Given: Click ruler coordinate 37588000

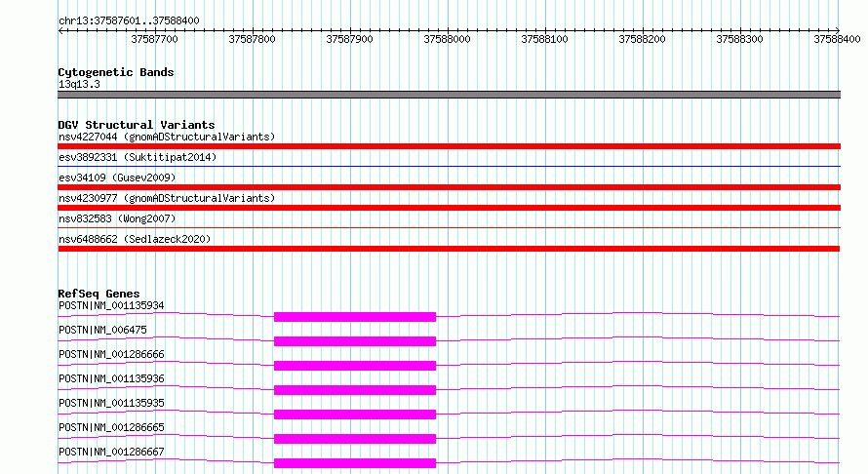Looking at the screenshot, I should pyautogui.click(x=447, y=39).
